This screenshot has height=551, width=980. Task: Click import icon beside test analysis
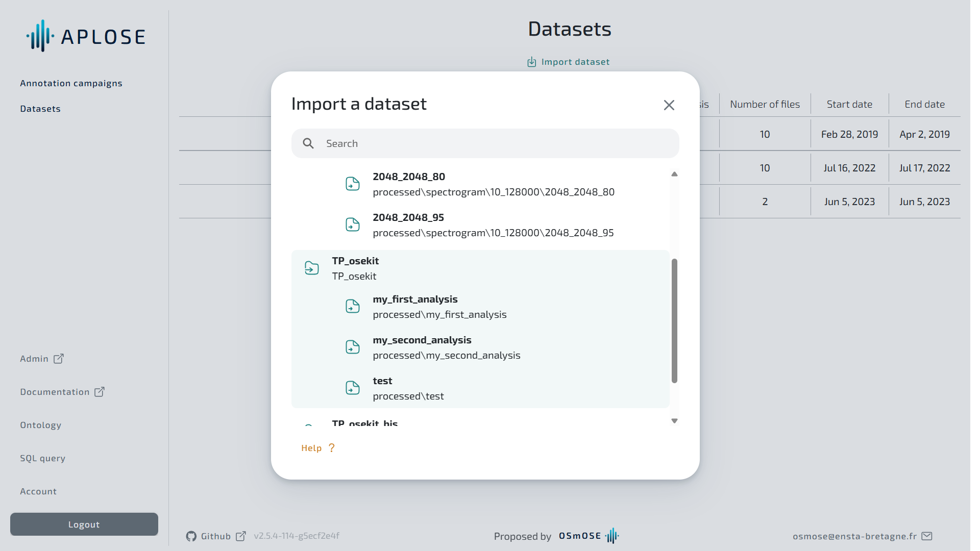point(353,388)
